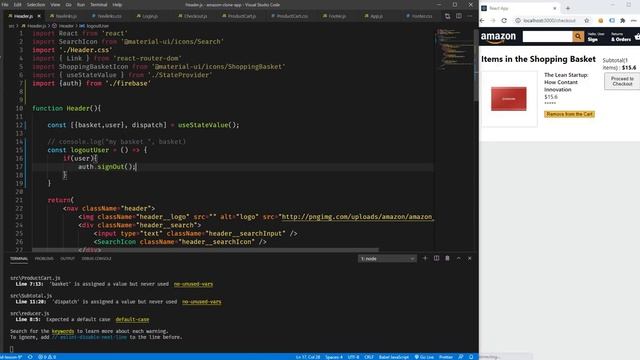Click the editor minimap

[453, 49]
